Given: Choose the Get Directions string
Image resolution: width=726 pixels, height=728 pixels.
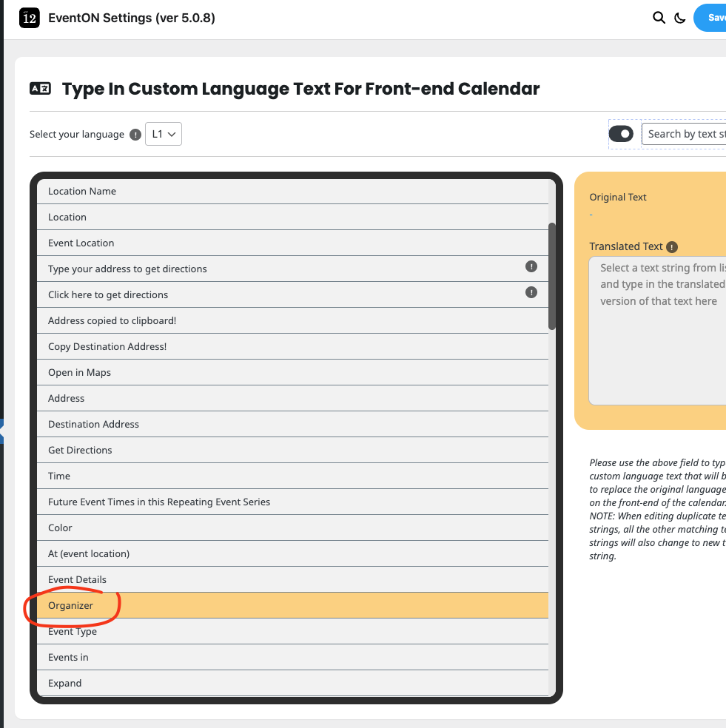Looking at the screenshot, I should coord(80,450).
